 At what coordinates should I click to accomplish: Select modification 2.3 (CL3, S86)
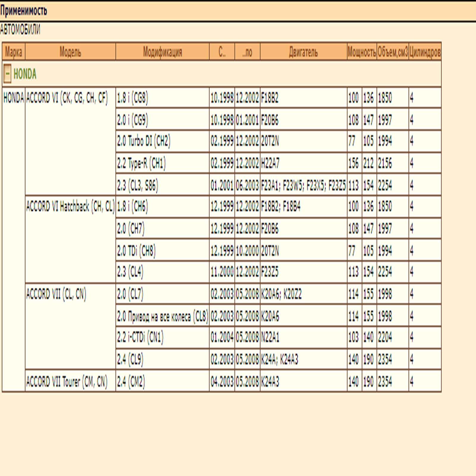(137, 185)
